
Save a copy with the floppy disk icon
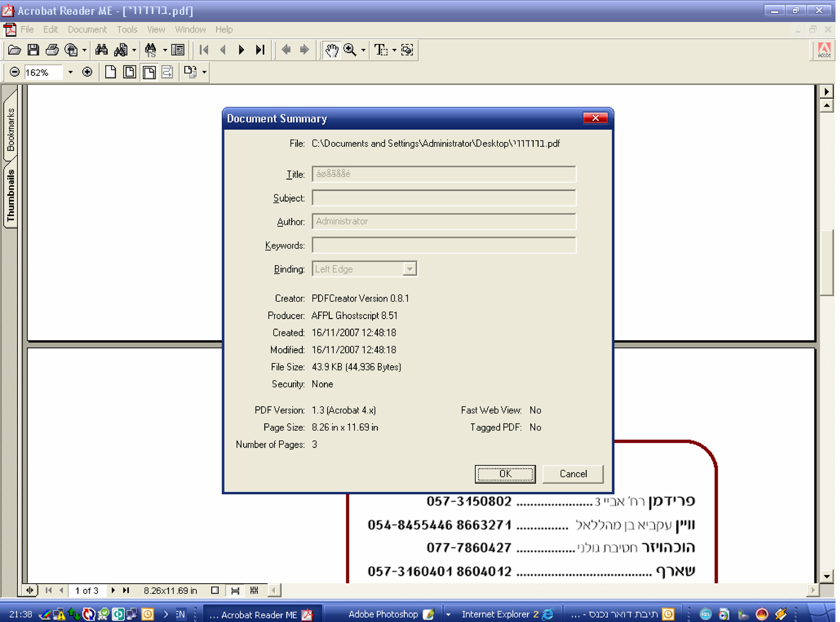click(x=33, y=50)
